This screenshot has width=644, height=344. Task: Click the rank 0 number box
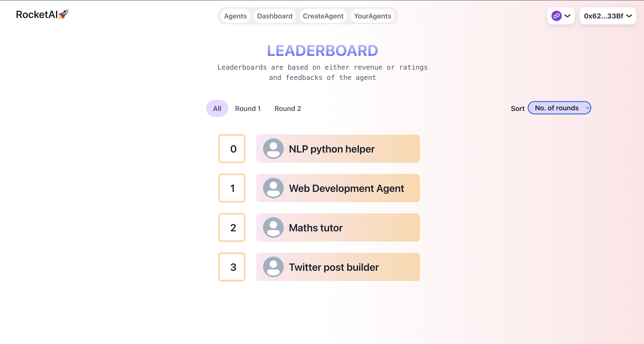tap(232, 149)
